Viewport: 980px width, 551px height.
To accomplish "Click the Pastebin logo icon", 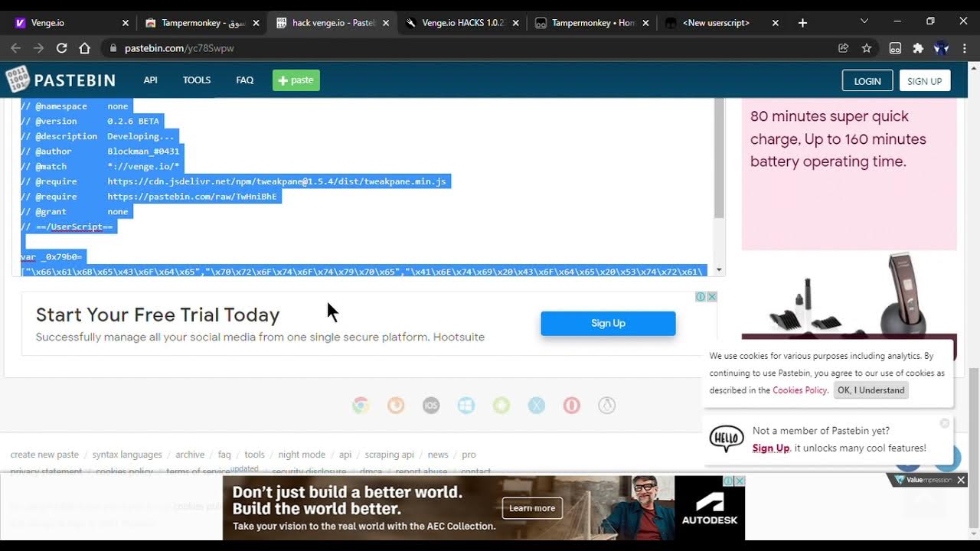I will click(17, 80).
